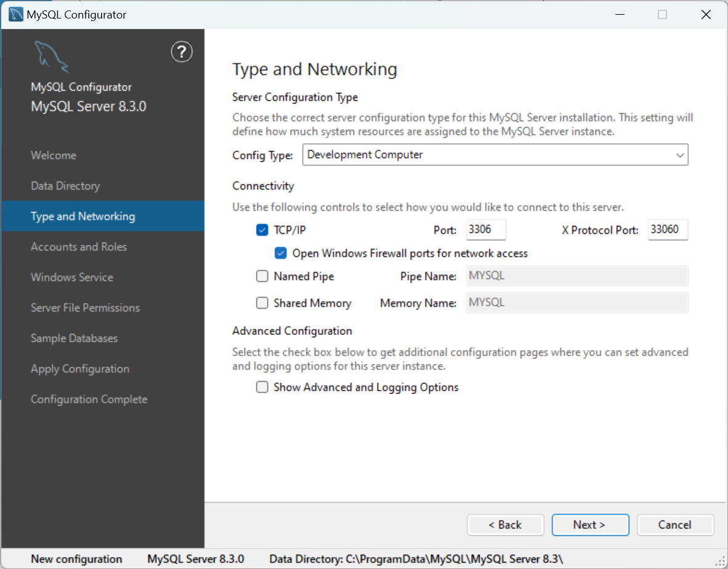Image resolution: width=728 pixels, height=569 pixels.
Task: Click the Cancel button
Action: (675, 525)
